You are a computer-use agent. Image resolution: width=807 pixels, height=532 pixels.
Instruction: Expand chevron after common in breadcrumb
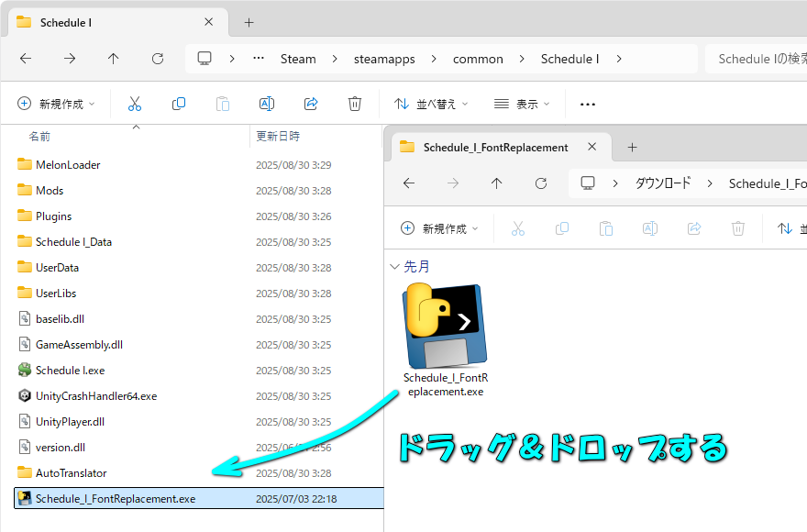click(x=522, y=59)
